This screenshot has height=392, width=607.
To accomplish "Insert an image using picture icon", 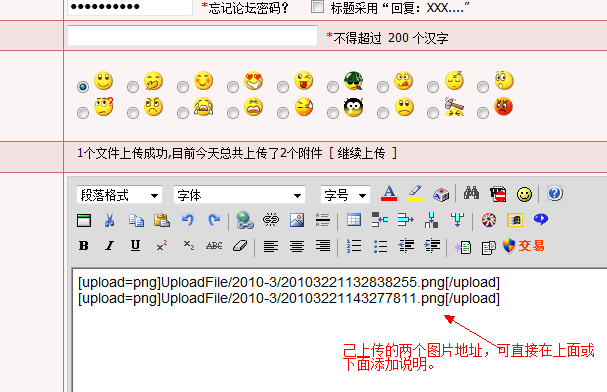I will click(x=297, y=220).
